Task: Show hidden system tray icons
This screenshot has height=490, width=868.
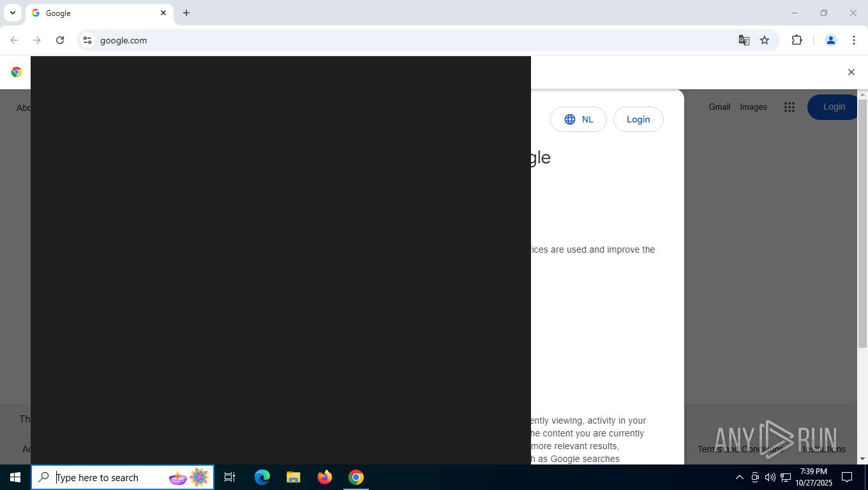Action: (x=739, y=477)
